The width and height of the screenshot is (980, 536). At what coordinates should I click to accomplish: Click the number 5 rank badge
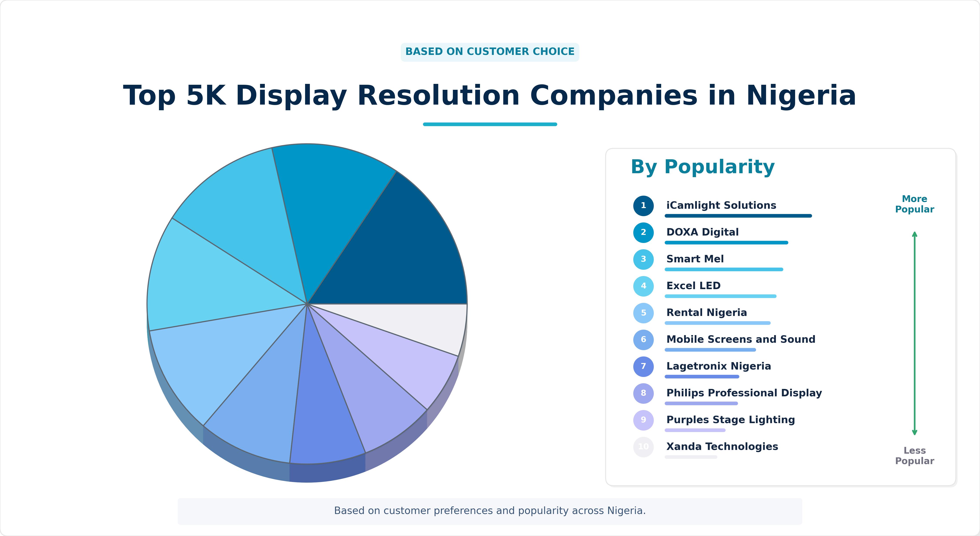[x=643, y=313]
